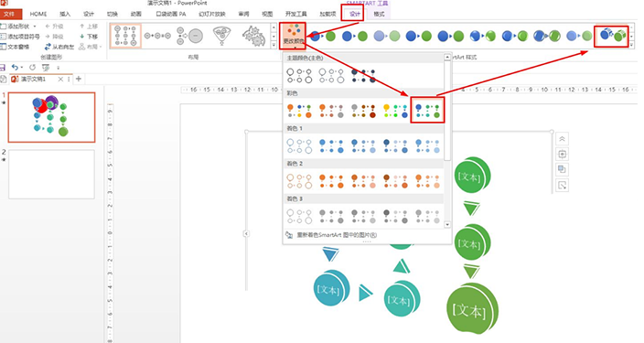The image size is (644, 343).
Task: Choose the gears layout thumbnail in the layout gallery
Action: click(x=254, y=36)
